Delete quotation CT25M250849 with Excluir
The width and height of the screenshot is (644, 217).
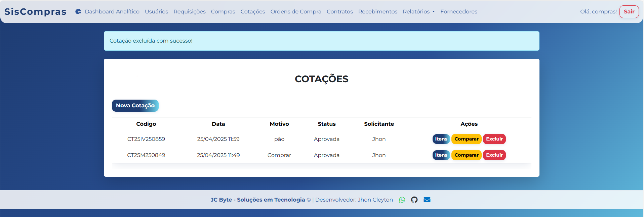point(494,155)
